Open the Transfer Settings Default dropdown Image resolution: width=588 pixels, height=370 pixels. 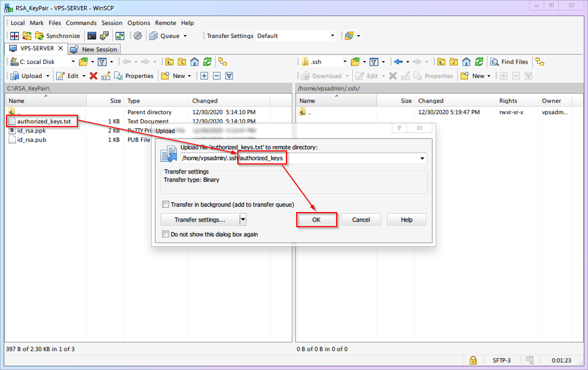[x=332, y=36]
